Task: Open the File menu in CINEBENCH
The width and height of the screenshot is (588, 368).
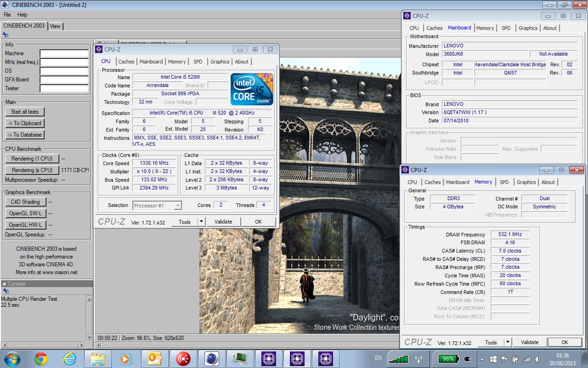Action: click(7, 15)
